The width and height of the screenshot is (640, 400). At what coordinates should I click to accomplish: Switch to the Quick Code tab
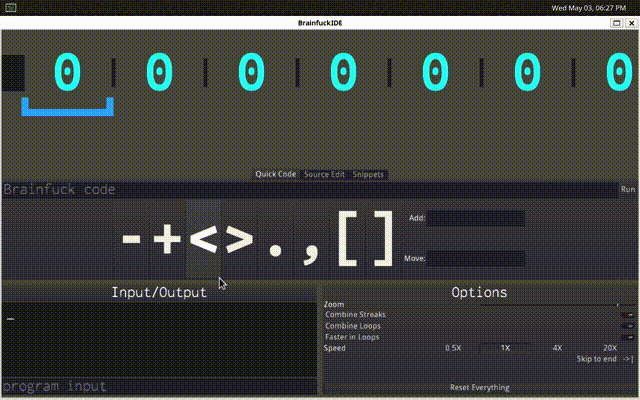pyautogui.click(x=276, y=174)
